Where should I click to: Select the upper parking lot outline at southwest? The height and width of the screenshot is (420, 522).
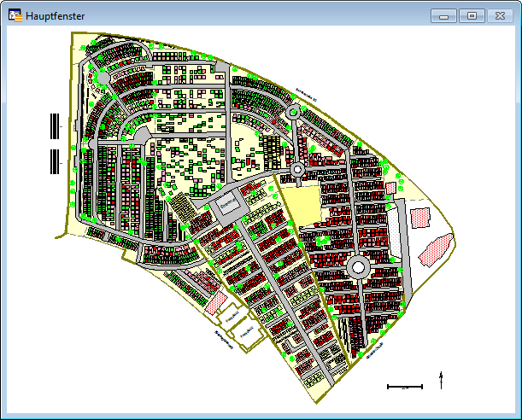coord(227,318)
